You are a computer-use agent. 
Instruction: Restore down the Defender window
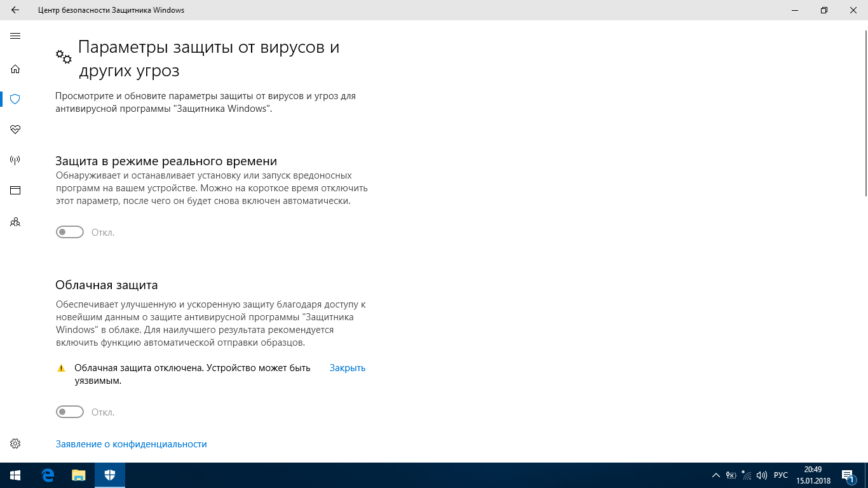[x=824, y=10]
